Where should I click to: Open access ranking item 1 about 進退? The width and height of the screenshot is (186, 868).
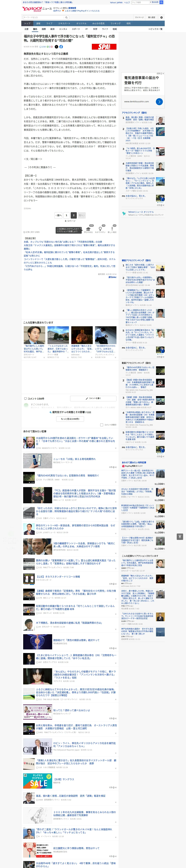coord(140,119)
